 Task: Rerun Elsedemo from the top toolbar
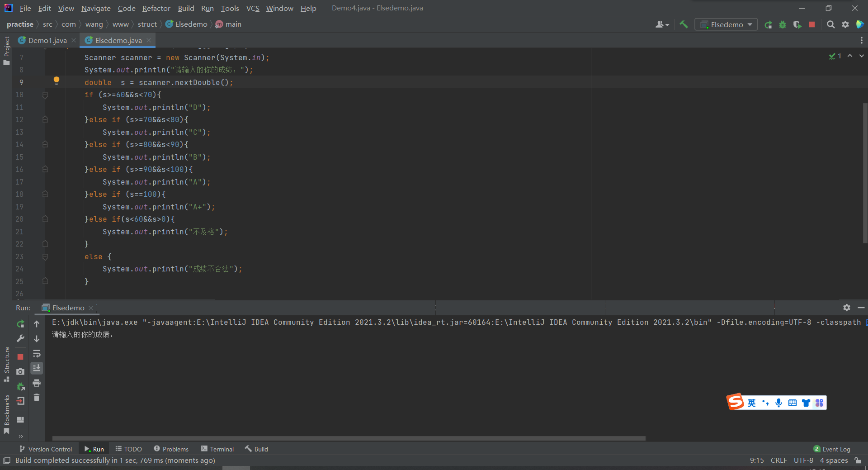[768, 24]
